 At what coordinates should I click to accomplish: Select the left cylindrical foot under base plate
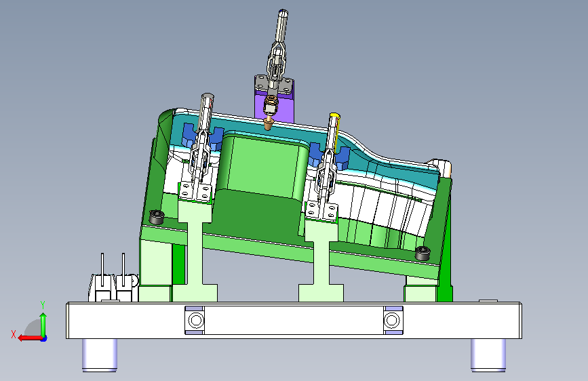(x=100, y=355)
